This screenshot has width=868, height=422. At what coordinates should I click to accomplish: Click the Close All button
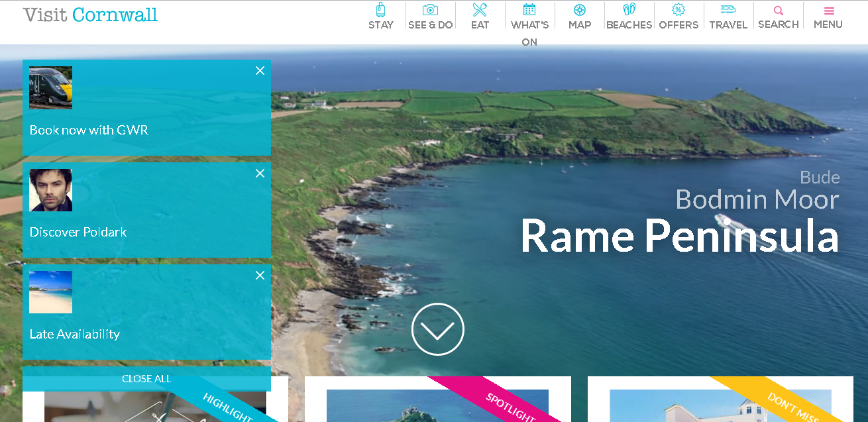tap(146, 379)
